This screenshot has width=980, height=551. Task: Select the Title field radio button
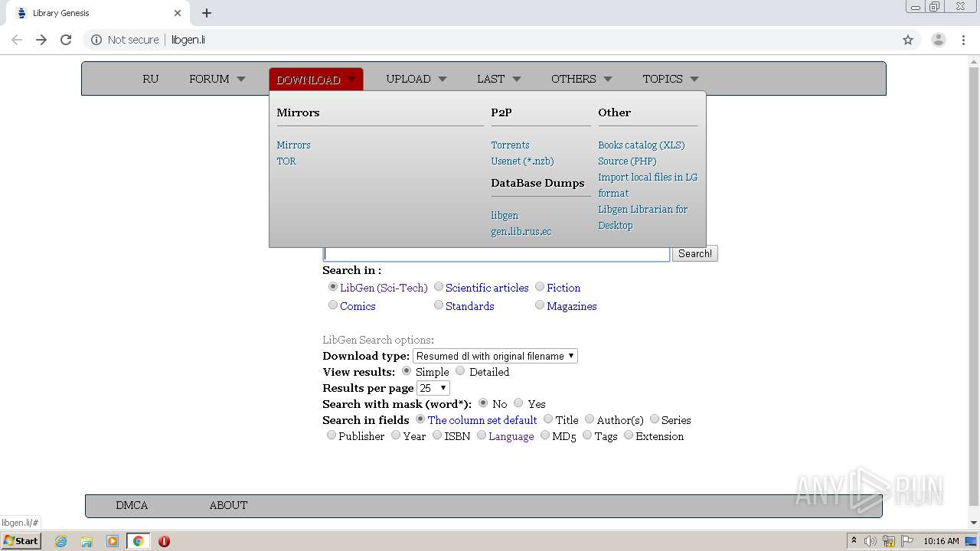[x=548, y=419]
